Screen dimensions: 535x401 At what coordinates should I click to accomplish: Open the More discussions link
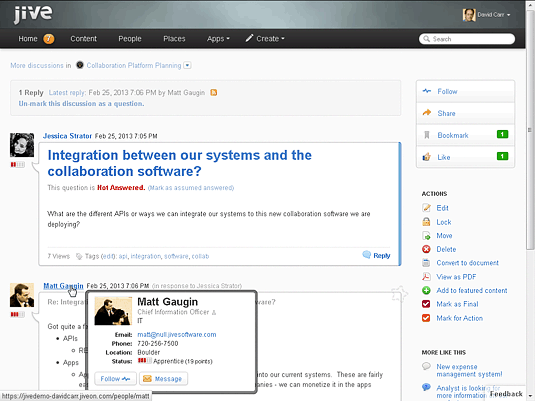point(37,65)
